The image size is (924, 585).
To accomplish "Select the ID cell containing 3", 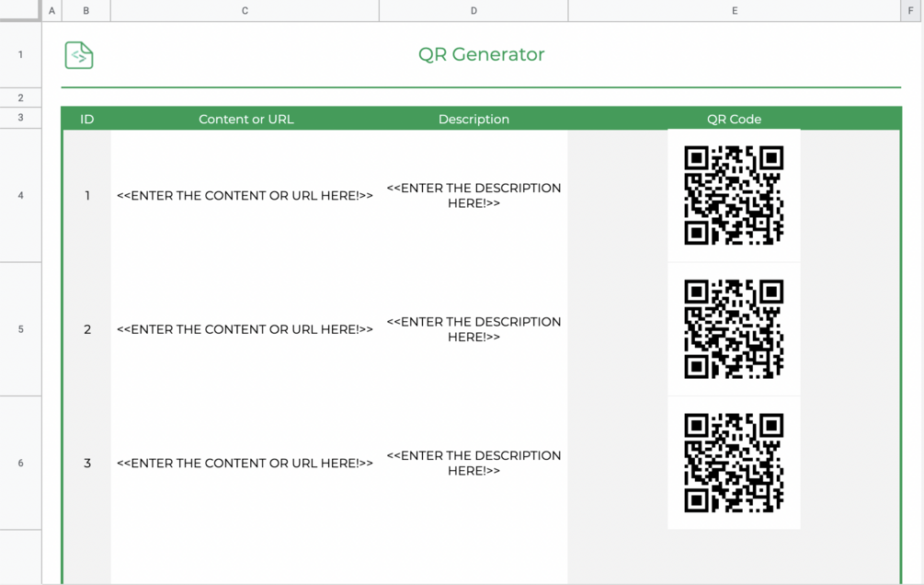I will coord(87,464).
